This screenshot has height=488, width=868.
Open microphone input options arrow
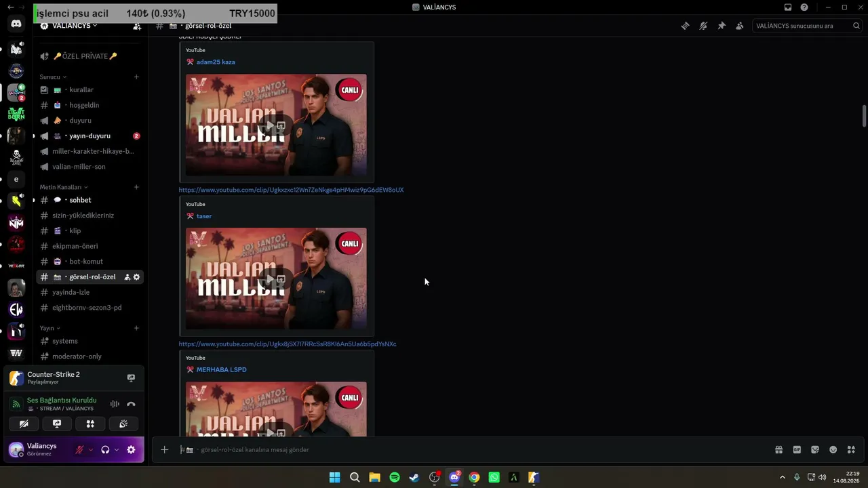point(91,449)
